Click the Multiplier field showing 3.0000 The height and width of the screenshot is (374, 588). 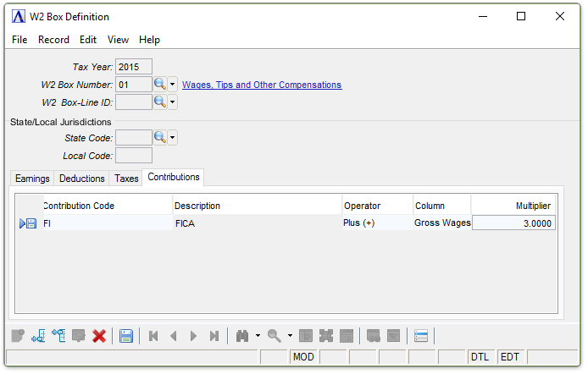(513, 223)
